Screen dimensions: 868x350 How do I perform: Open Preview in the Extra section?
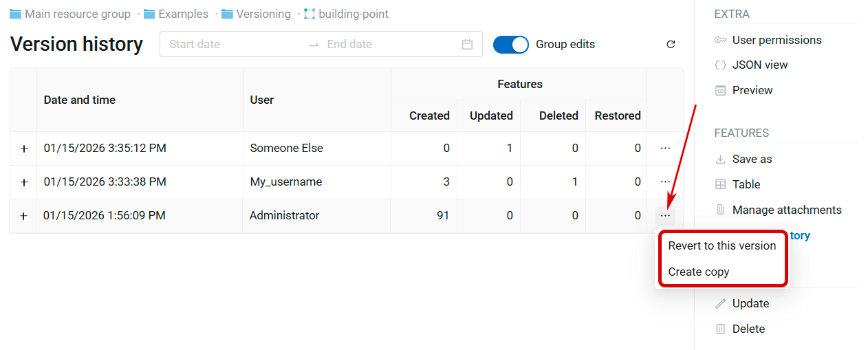[752, 90]
